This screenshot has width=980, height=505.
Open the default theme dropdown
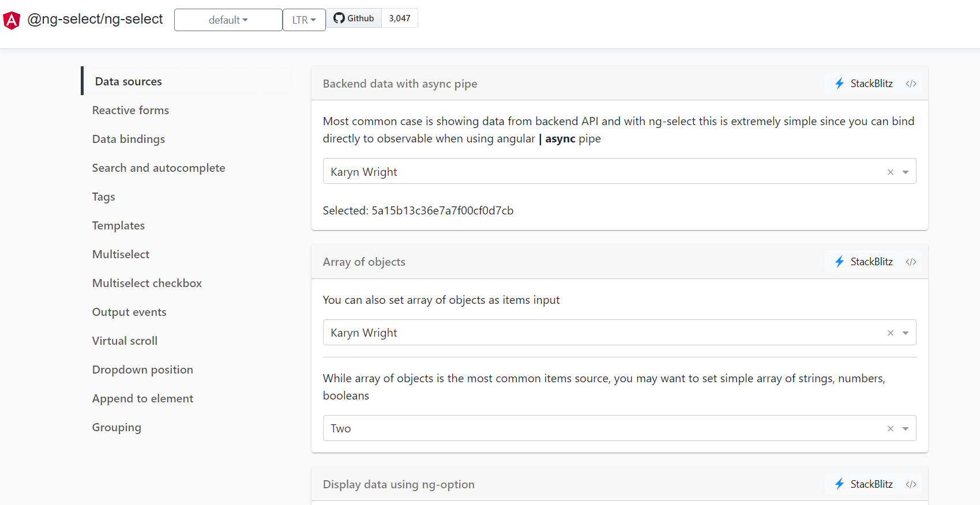coord(228,20)
